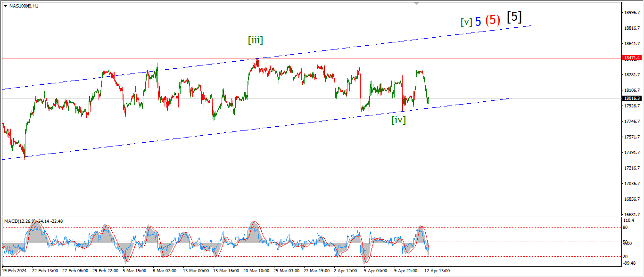Select the green [iii] wave label
This screenshot has height=277, width=644.
pos(255,41)
